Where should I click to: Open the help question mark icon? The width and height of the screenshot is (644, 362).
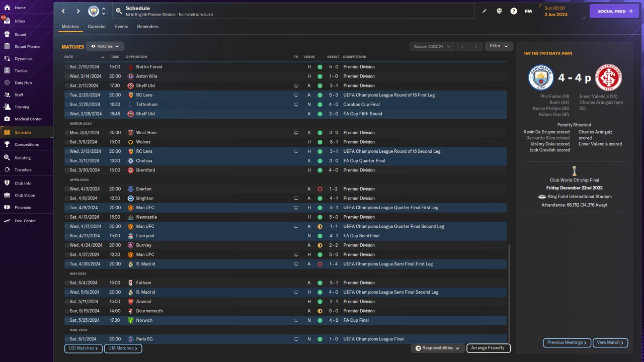514,11
